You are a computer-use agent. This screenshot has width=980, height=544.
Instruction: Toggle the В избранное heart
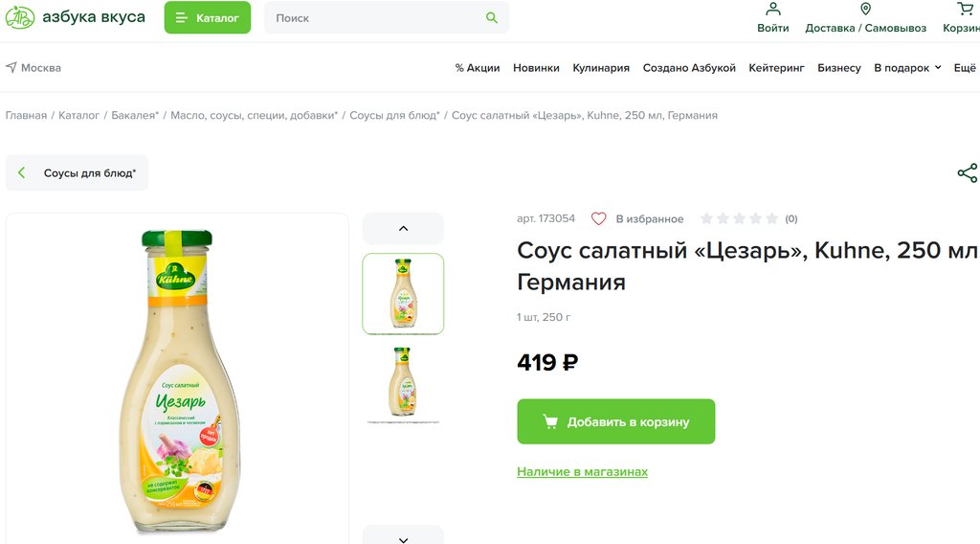point(599,219)
